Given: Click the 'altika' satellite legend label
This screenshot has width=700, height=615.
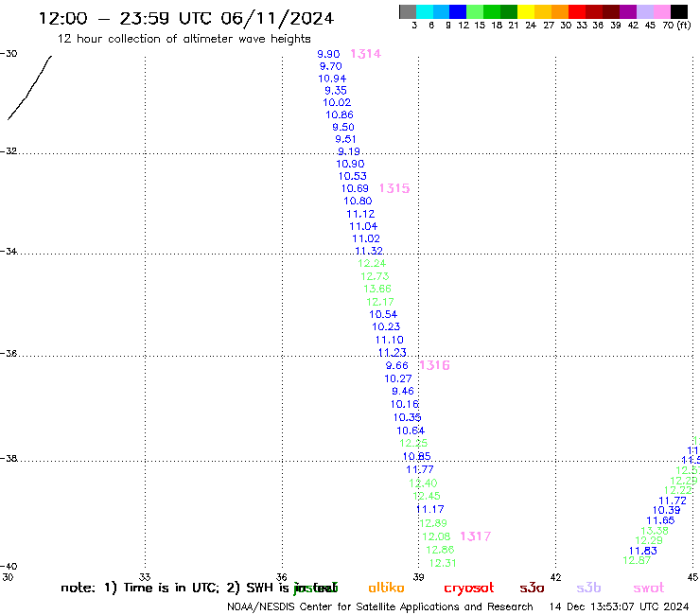Looking at the screenshot, I should (386, 588).
